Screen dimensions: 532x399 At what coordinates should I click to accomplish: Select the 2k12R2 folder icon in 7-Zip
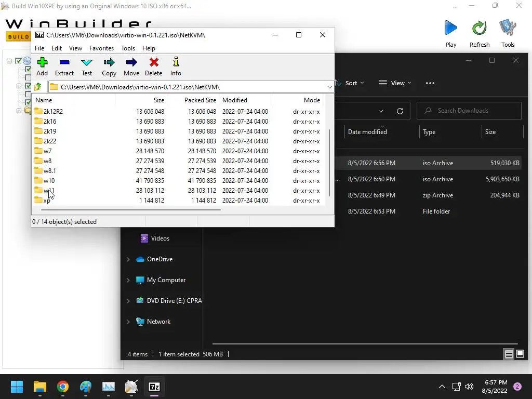coord(38,111)
